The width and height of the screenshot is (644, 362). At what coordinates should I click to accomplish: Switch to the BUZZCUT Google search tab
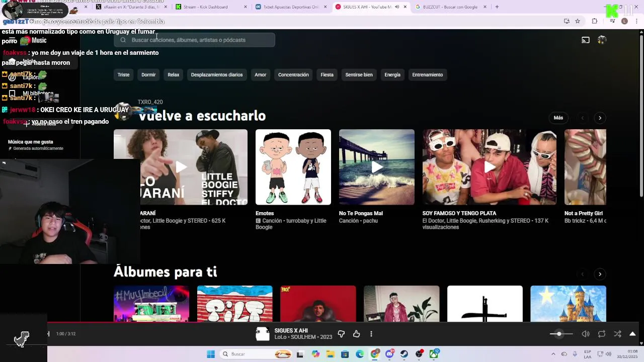[x=450, y=7]
